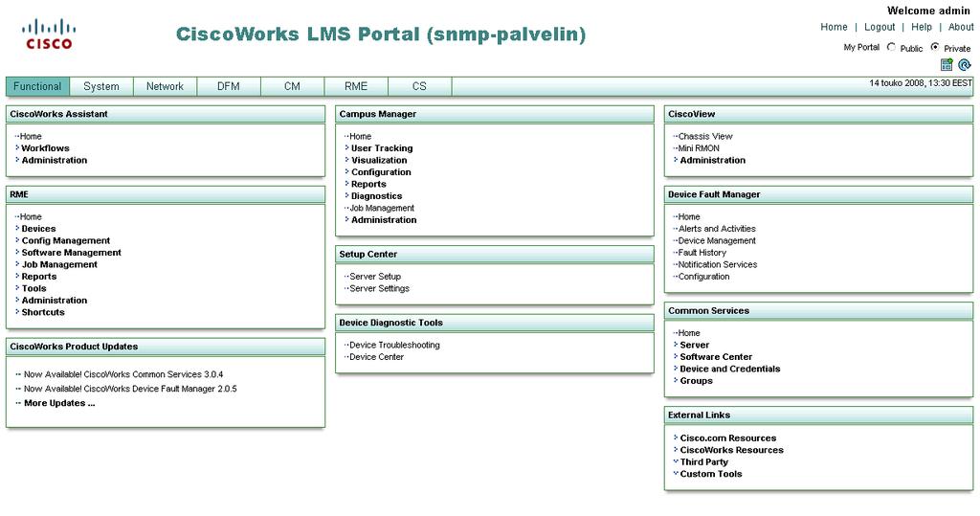This screenshot has width=980, height=516.
Task: Click the top Home link beside Logout
Action: click(834, 27)
